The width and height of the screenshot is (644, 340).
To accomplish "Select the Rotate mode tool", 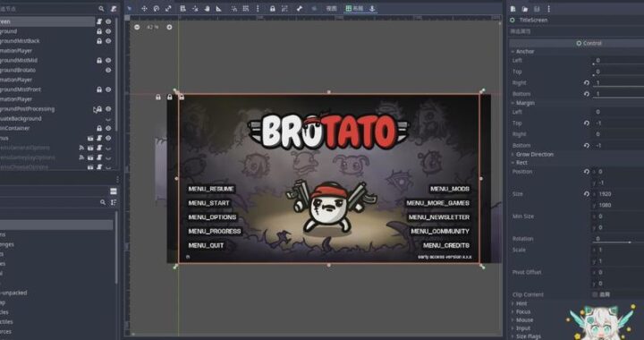I will 156,8.
